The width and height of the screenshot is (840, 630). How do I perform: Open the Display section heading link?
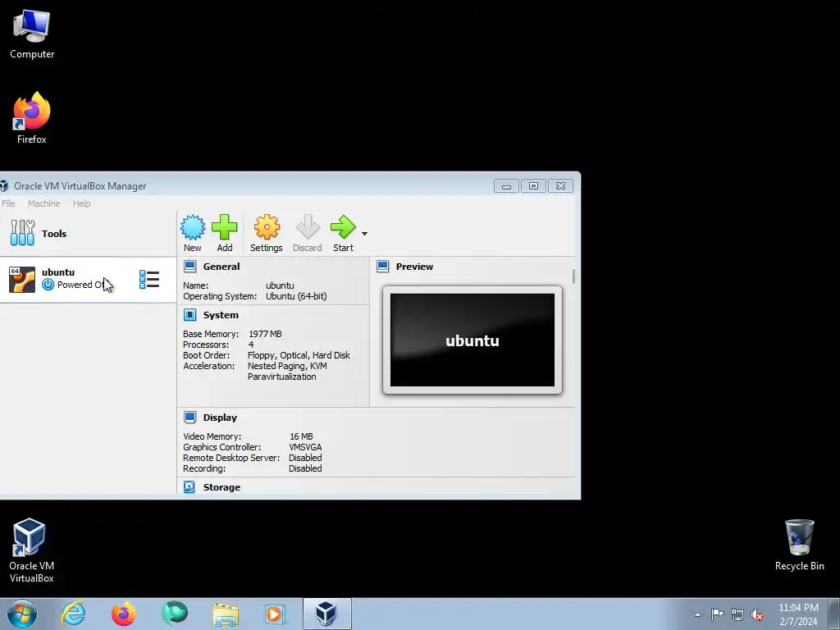pos(220,418)
